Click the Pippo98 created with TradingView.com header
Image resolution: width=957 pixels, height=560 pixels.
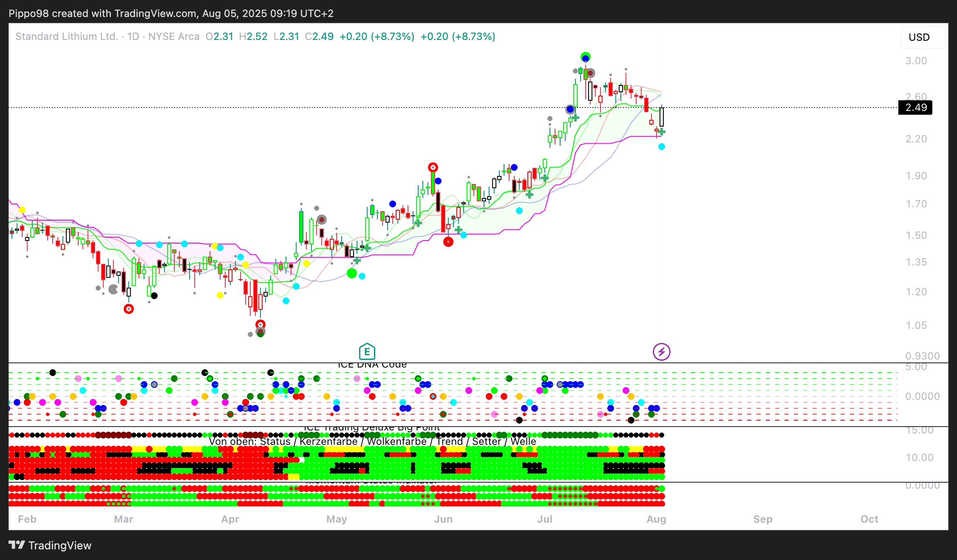(x=171, y=13)
